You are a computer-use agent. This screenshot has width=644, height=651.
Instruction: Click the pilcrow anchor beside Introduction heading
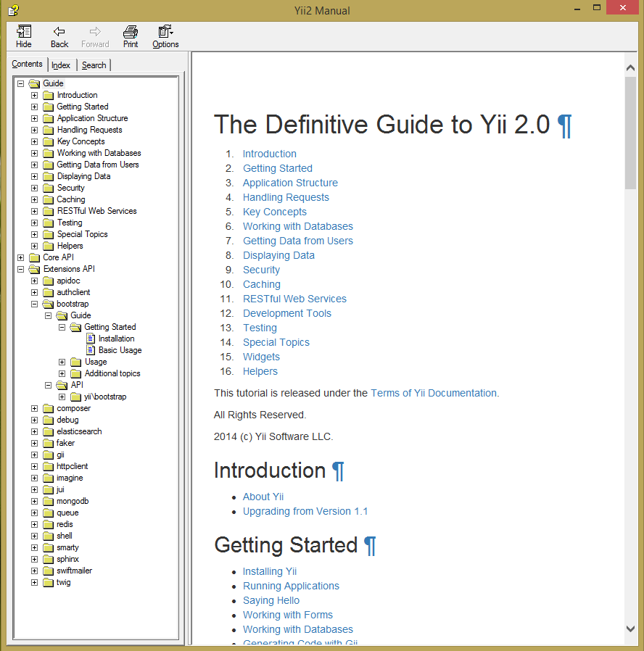point(338,472)
